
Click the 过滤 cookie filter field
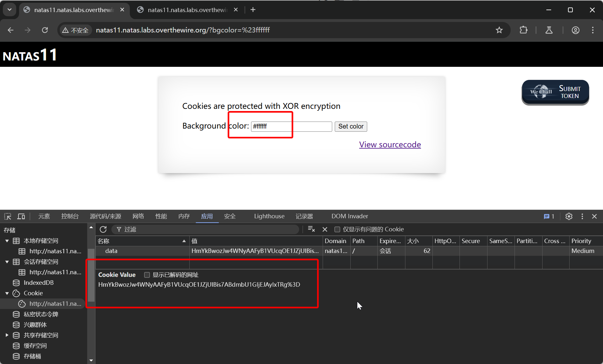205,229
